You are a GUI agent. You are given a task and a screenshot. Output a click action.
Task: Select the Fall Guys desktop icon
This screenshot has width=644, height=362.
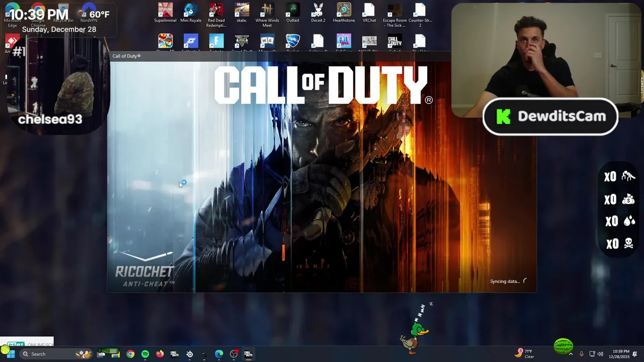pos(344,42)
